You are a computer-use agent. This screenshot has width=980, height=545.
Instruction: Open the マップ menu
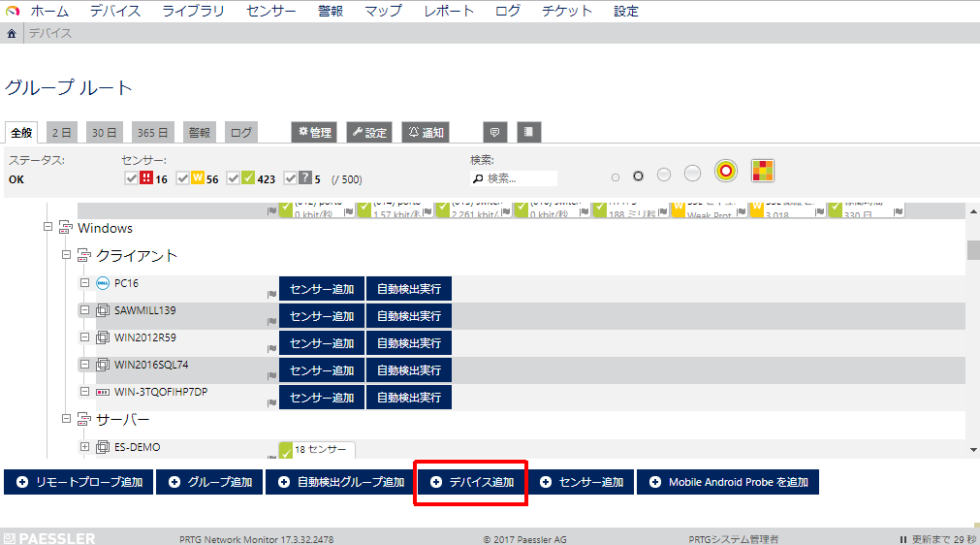[x=383, y=11]
